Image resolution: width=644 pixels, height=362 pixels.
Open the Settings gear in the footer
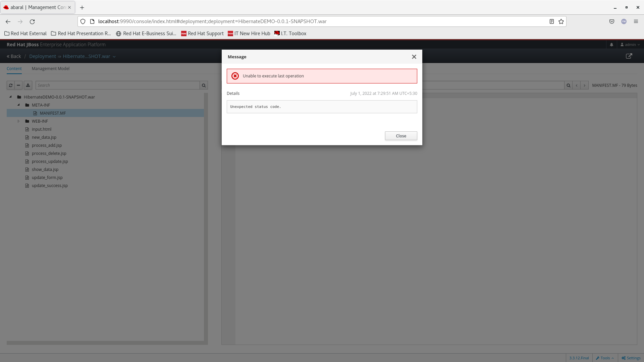631,358
